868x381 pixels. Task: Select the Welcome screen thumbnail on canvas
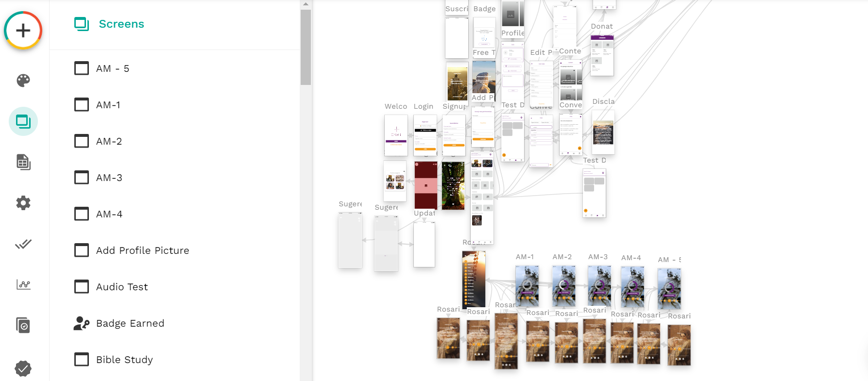(x=396, y=135)
